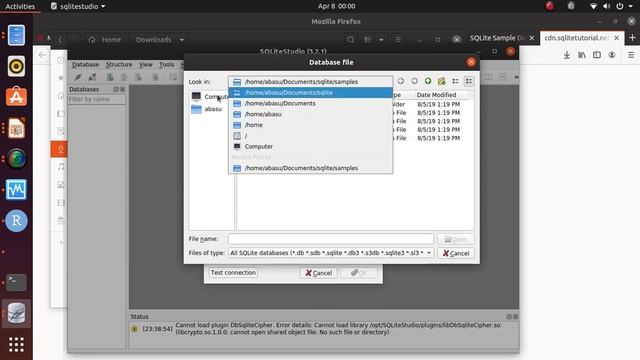The image size is (640, 360).
Task: Open Tools menu in SQLiteStudio
Action: (167, 64)
